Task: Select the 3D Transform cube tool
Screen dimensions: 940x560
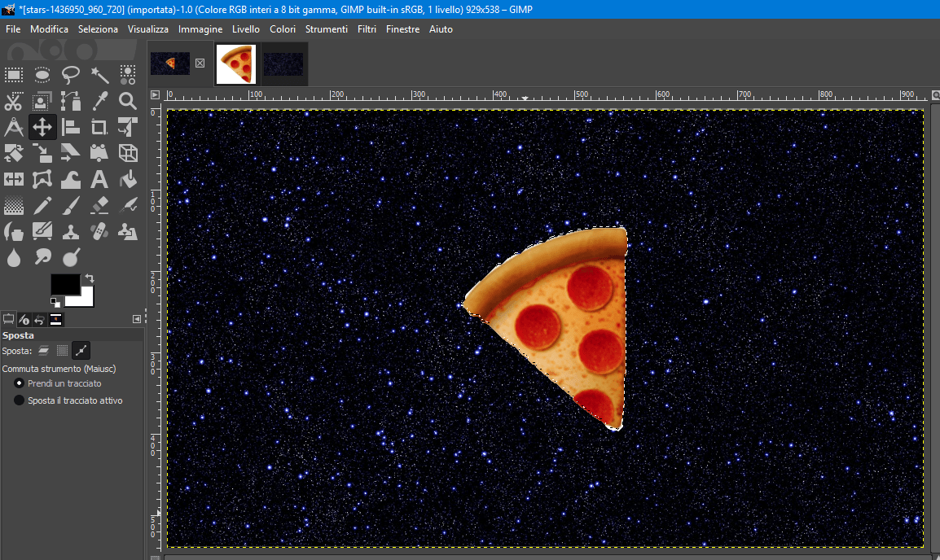Action: tap(128, 153)
